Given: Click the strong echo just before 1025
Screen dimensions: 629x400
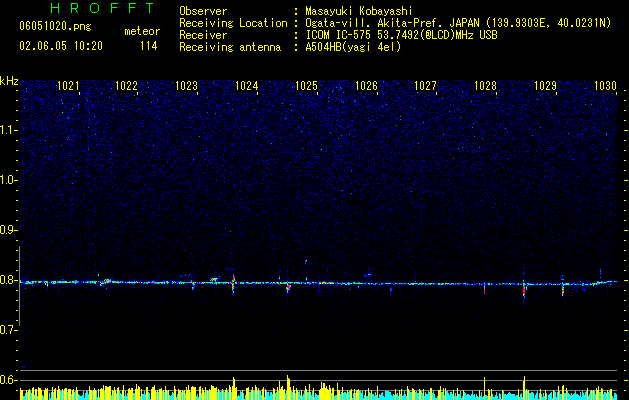Looking at the screenshot, I should (x=288, y=286).
